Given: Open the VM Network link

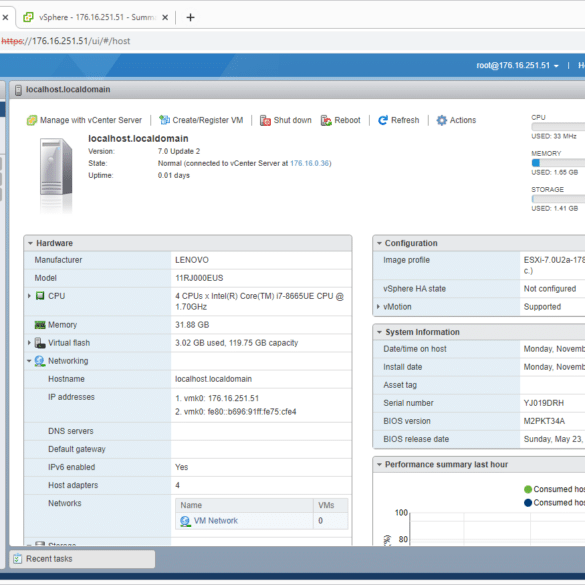Looking at the screenshot, I should [x=216, y=521].
